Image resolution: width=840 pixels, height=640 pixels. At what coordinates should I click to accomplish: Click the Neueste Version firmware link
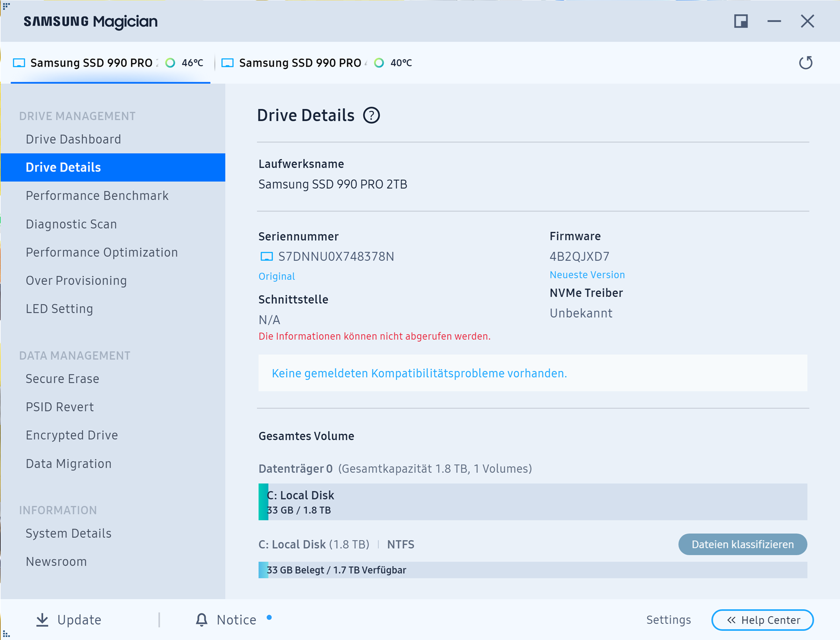pyautogui.click(x=587, y=275)
